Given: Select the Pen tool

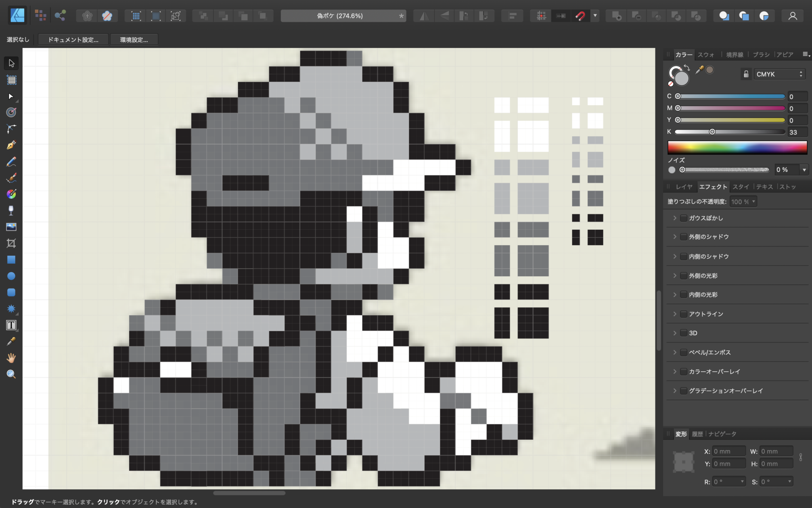Looking at the screenshot, I should point(11,129).
